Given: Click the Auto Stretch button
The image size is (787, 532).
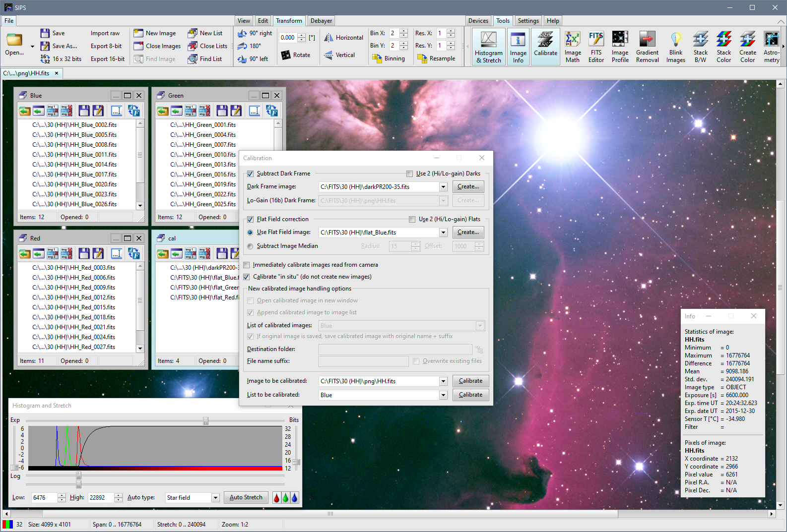Looking at the screenshot, I should 246,497.
